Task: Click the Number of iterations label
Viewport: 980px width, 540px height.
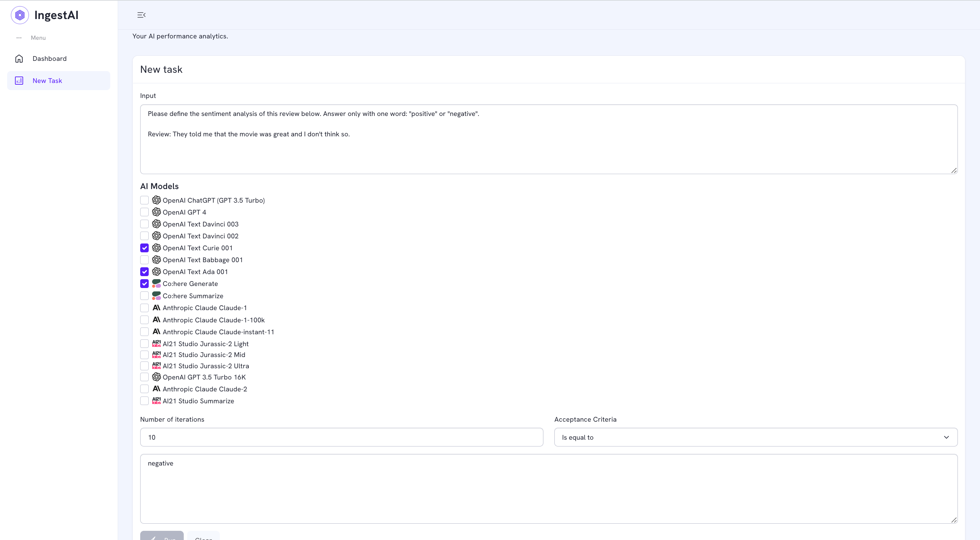Action: pyautogui.click(x=172, y=419)
